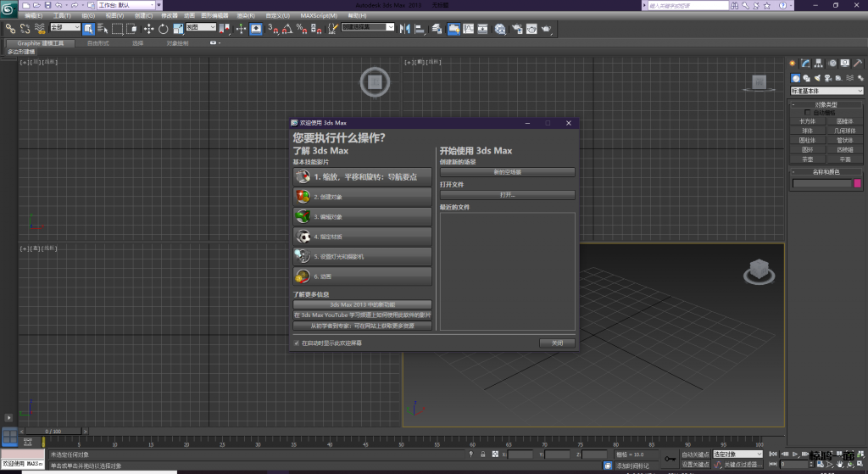
Task: Open the Utilities hammer tab
Action: tap(858, 63)
